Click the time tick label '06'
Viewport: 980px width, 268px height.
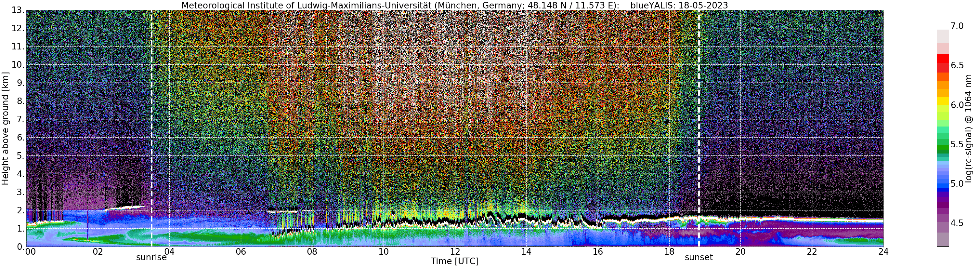coord(241,252)
